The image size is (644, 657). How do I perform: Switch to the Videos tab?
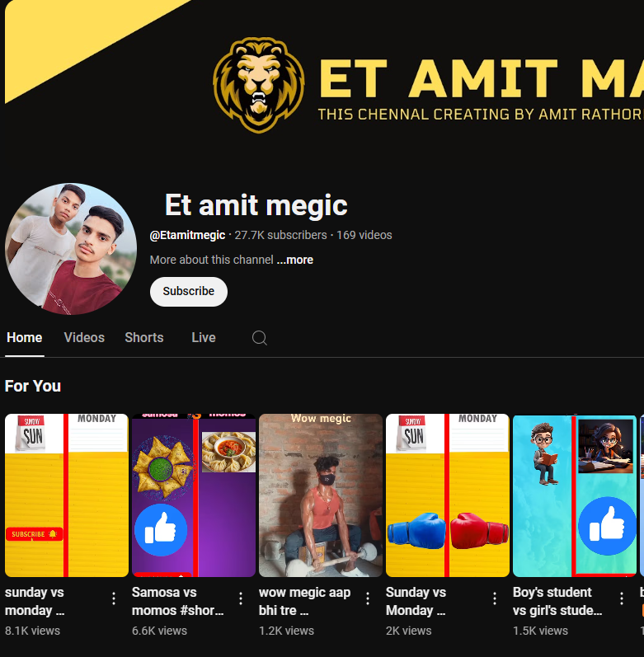pos(84,338)
